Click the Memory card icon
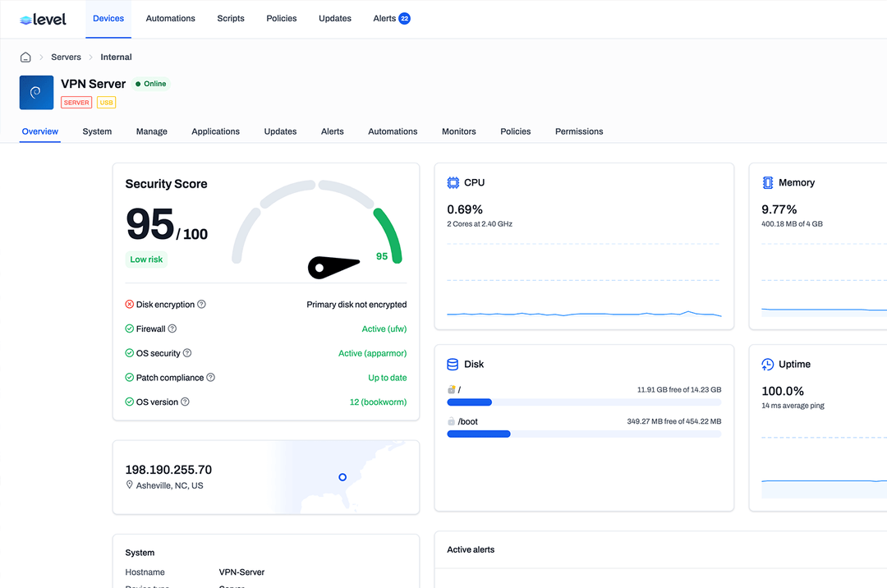Screen dimensions: 887x588 pos(768,182)
